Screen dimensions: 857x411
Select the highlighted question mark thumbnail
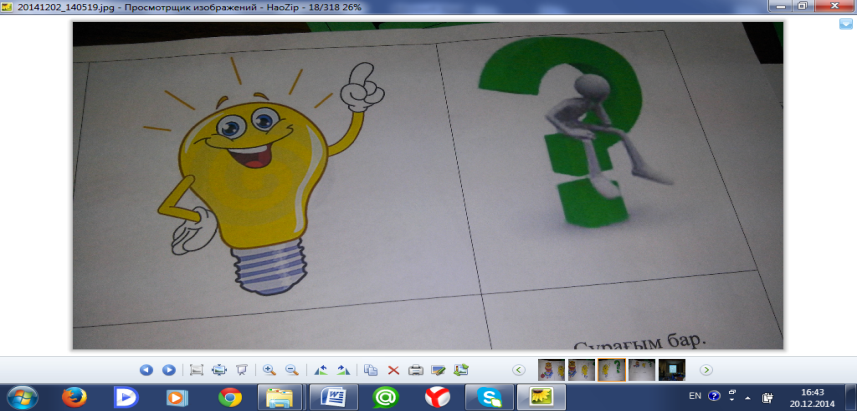(612, 370)
